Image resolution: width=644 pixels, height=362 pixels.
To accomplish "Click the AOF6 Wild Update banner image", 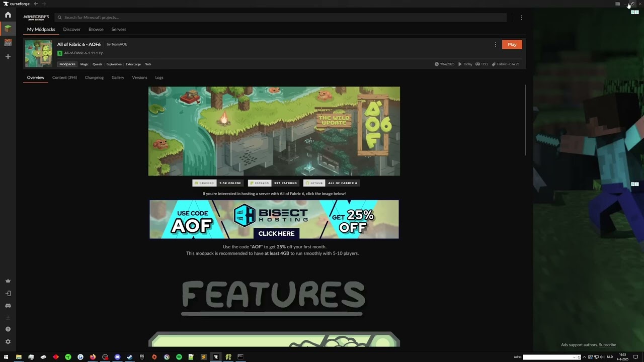I will tap(274, 131).
